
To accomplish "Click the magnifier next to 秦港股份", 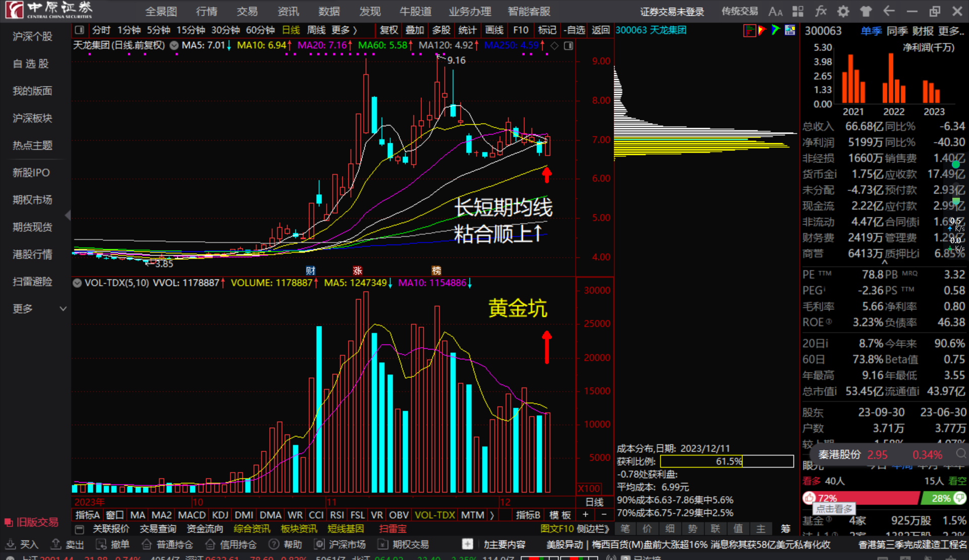I will pos(961,454).
